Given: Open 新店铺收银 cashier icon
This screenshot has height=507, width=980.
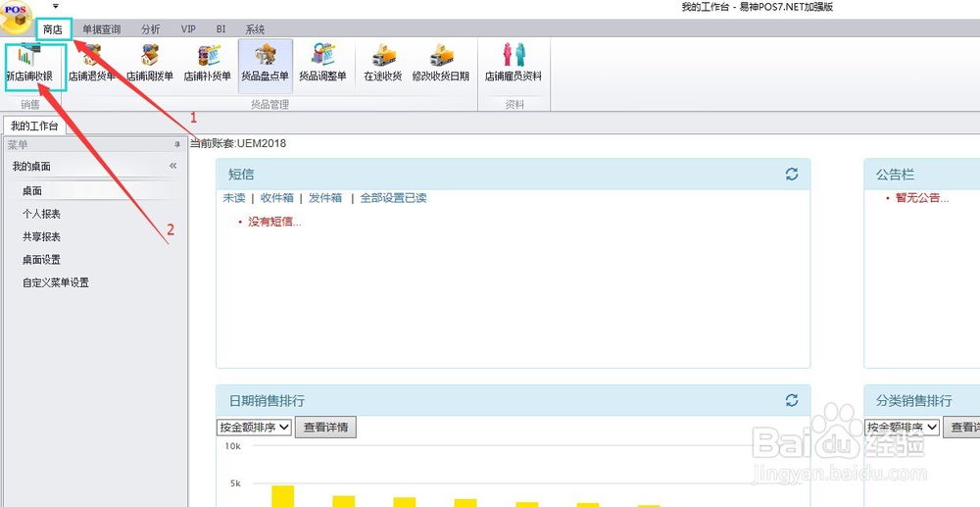Looking at the screenshot, I should 28,63.
